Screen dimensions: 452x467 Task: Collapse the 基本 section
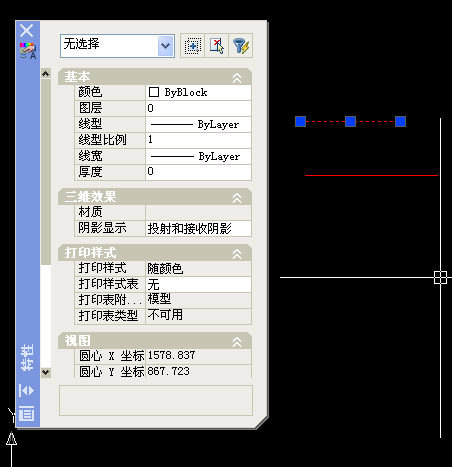point(237,78)
